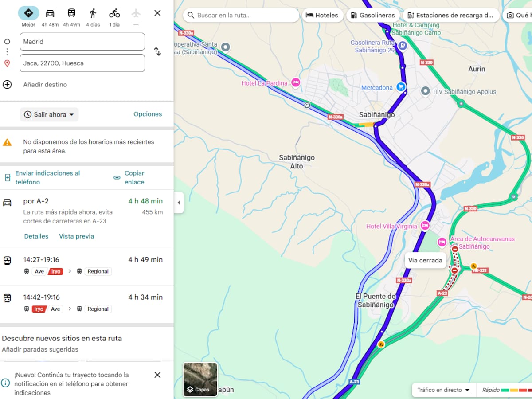
Task: Click the Hotel La Pardina marker
Action: tap(296, 82)
